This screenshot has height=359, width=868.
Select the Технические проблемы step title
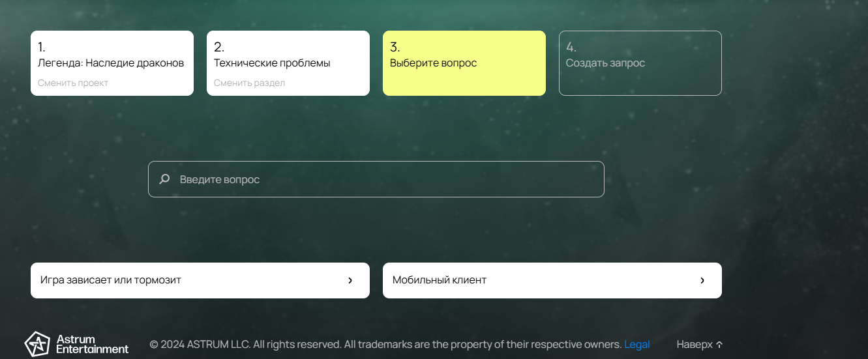click(x=272, y=63)
